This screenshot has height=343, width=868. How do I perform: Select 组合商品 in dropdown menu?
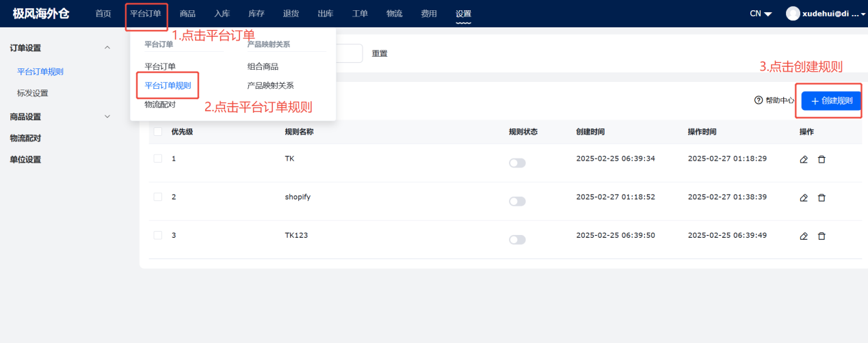(x=263, y=66)
